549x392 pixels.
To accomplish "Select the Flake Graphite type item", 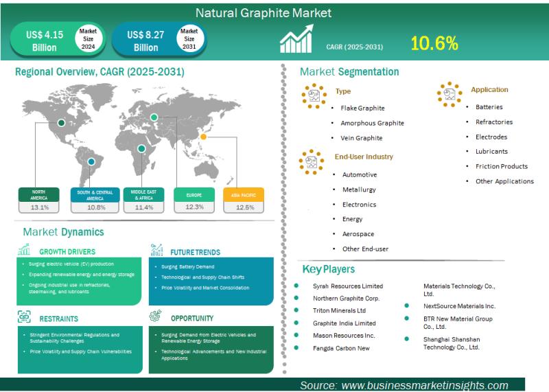I will tap(362, 108).
